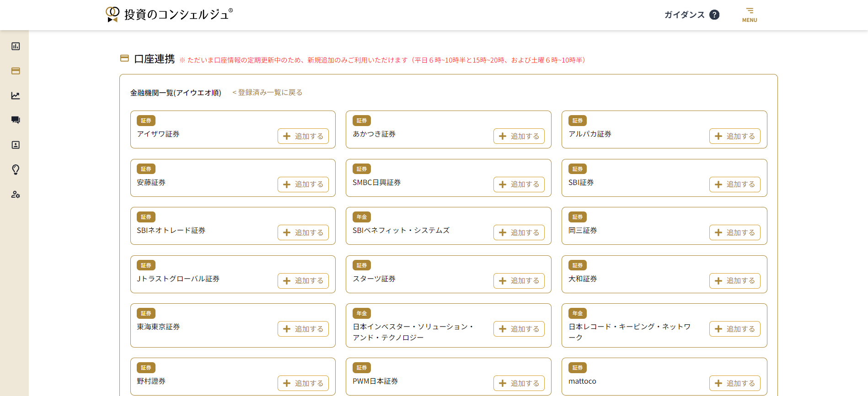
Task: Click 証券 tag on アイザワ証券 card
Action: point(146,121)
